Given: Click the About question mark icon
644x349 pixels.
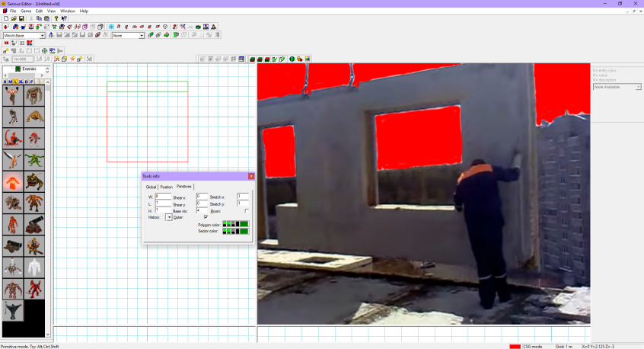Looking at the screenshot, I should (56, 18).
